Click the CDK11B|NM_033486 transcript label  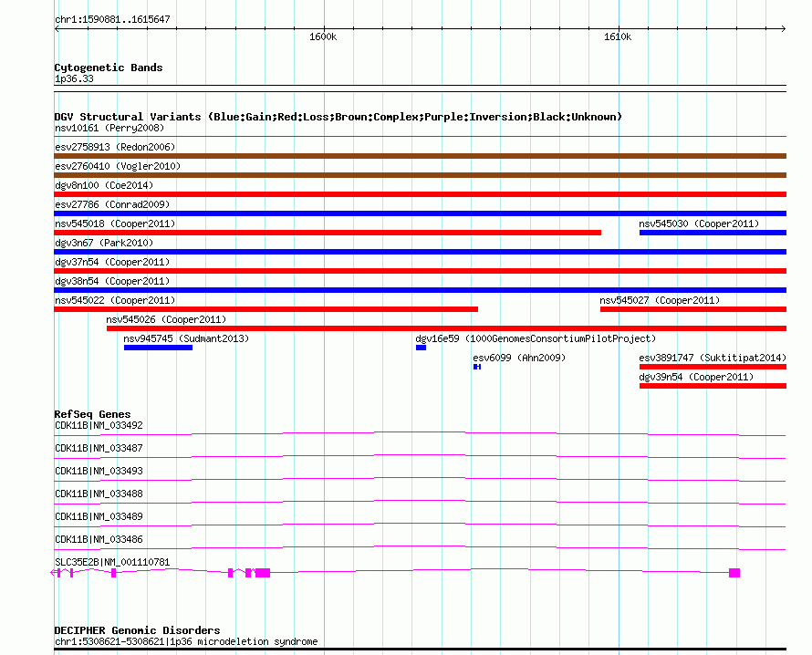(99, 539)
